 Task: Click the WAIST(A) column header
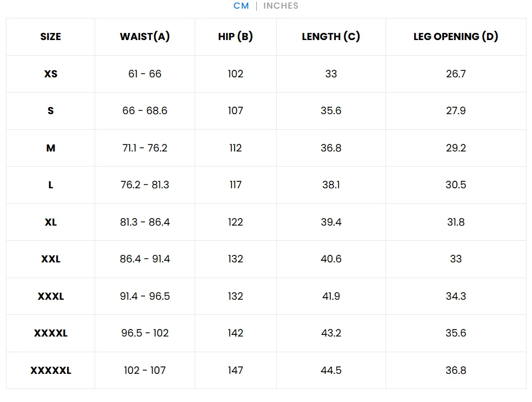click(x=145, y=37)
